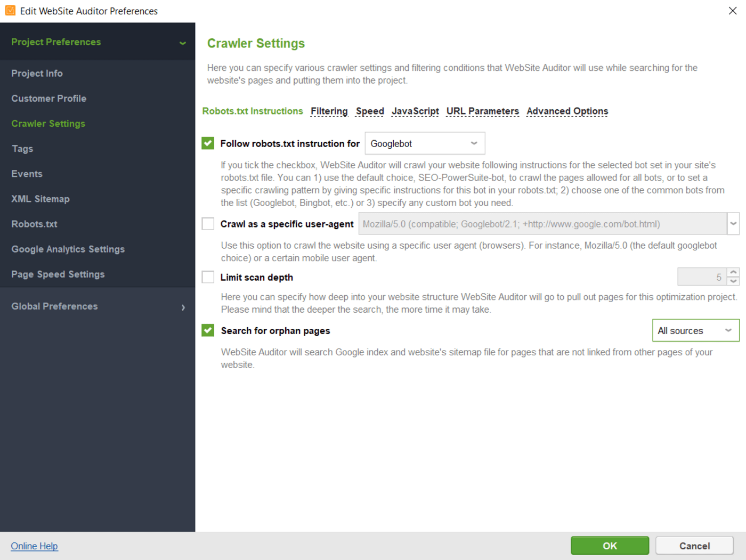Uncheck Follow robots.txt instruction checkbox
Viewport: 746px width, 560px height.
(x=208, y=143)
